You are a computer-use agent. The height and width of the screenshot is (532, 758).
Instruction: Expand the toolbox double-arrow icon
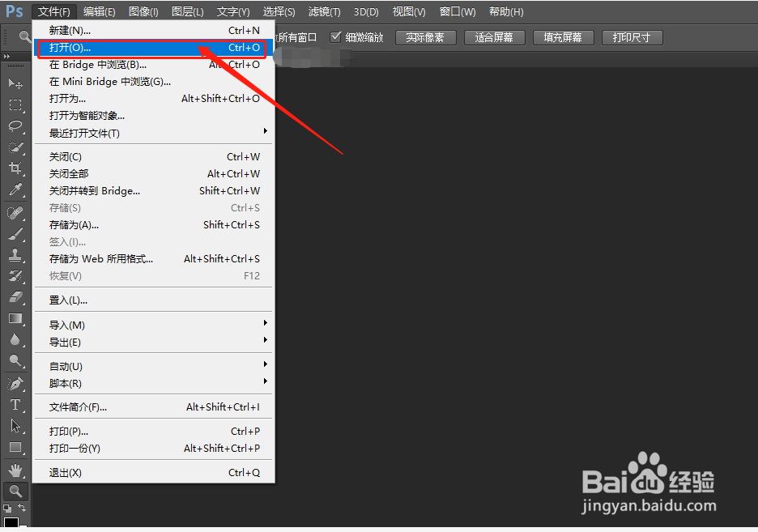[x=6, y=57]
